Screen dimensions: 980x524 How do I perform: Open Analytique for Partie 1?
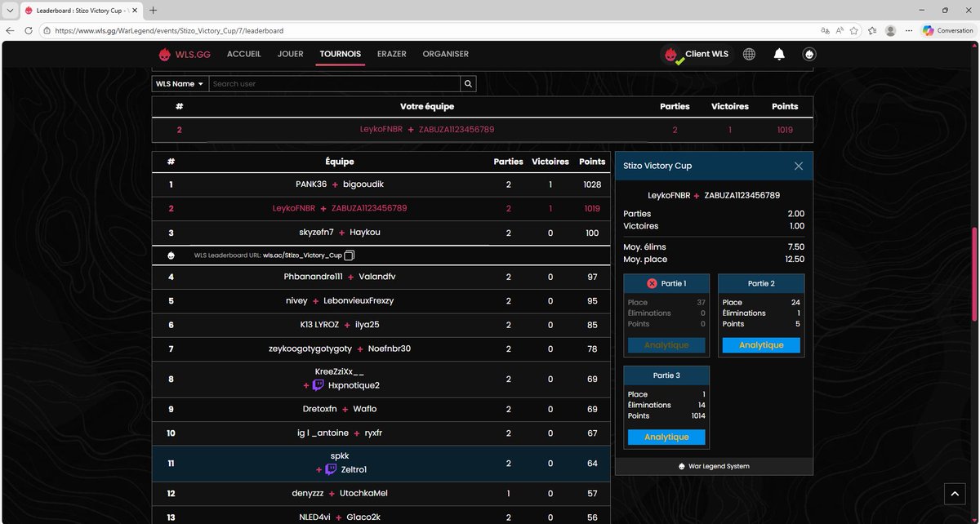(x=666, y=345)
